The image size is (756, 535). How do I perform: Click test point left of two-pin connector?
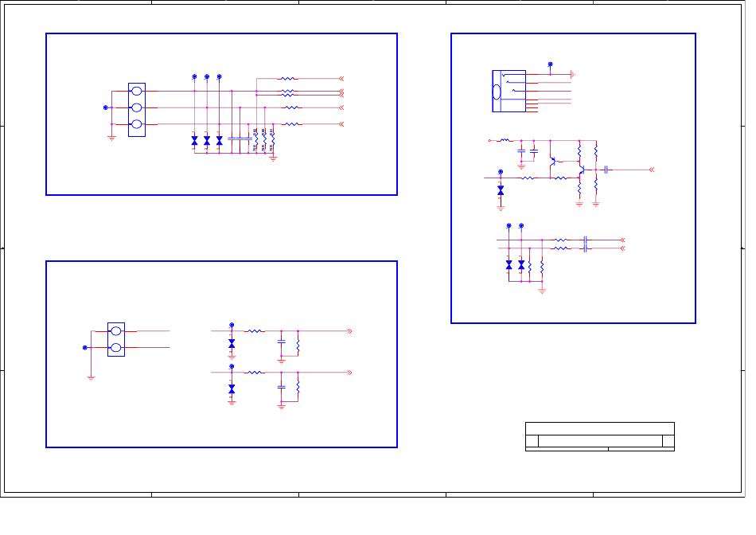point(85,347)
